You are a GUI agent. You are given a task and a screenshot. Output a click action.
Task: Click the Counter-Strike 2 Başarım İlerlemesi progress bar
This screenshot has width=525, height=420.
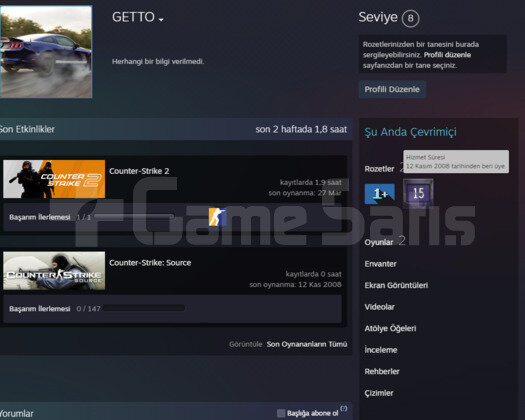tap(133, 217)
